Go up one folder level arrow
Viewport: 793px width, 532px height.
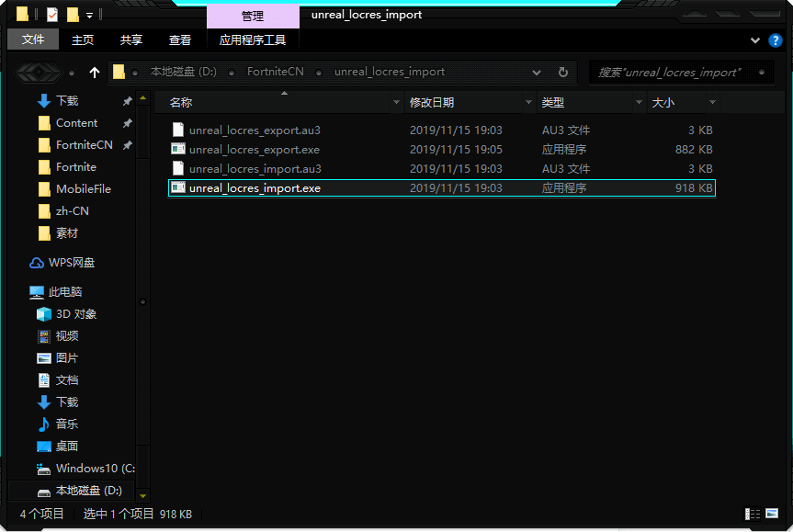click(95, 73)
